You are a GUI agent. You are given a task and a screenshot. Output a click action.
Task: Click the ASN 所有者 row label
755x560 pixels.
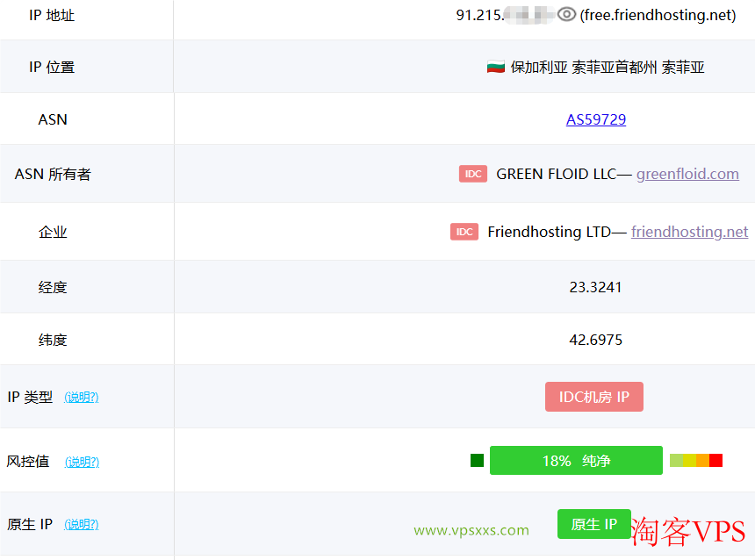(x=53, y=174)
